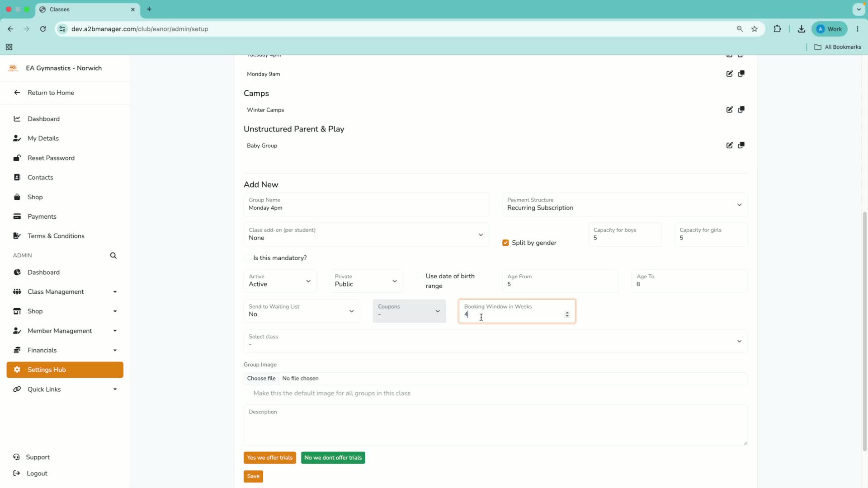Open Financials in the admin sidebar

pyautogui.click(x=65, y=351)
